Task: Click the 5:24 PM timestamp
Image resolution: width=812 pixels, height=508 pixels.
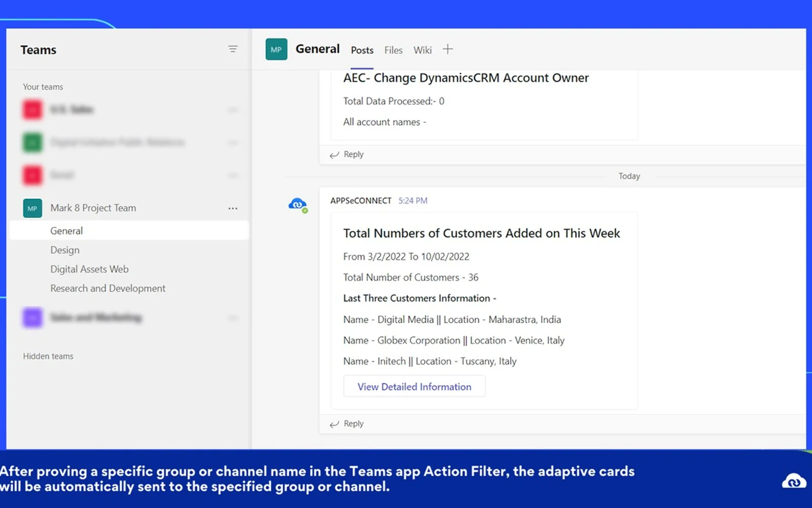Action: tap(413, 201)
